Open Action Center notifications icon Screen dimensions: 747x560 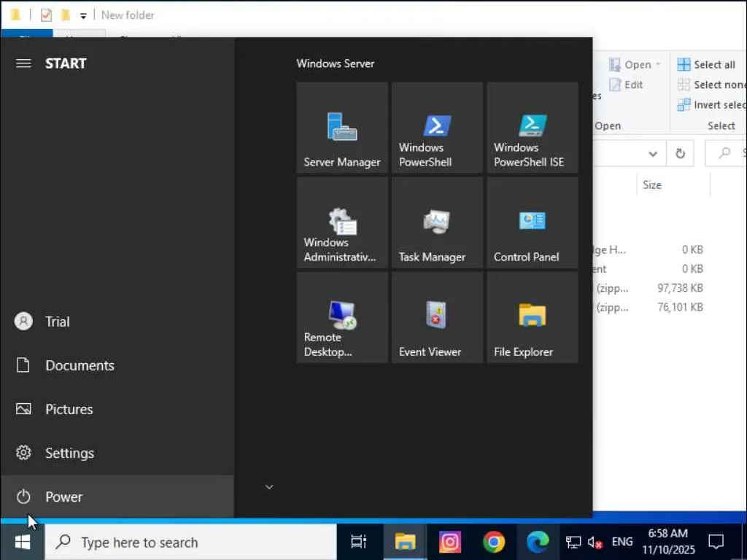pyautogui.click(x=716, y=542)
